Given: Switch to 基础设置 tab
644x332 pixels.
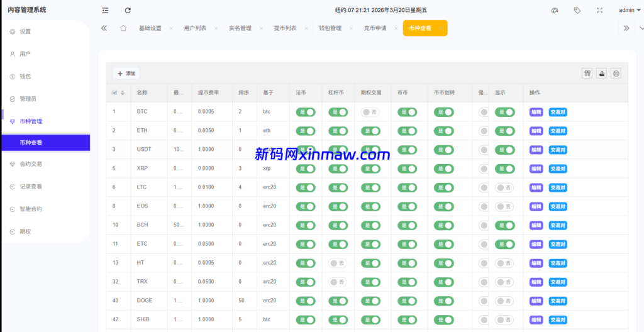Looking at the screenshot, I should (150, 28).
